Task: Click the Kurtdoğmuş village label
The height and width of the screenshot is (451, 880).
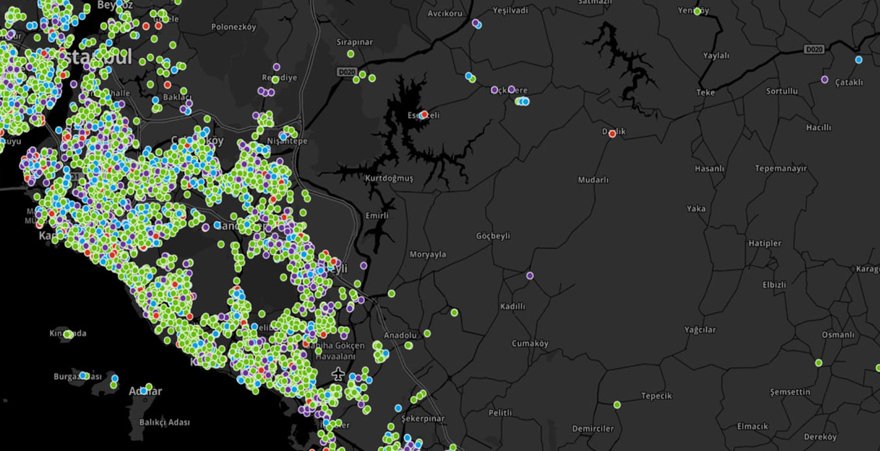Action: click(390, 177)
